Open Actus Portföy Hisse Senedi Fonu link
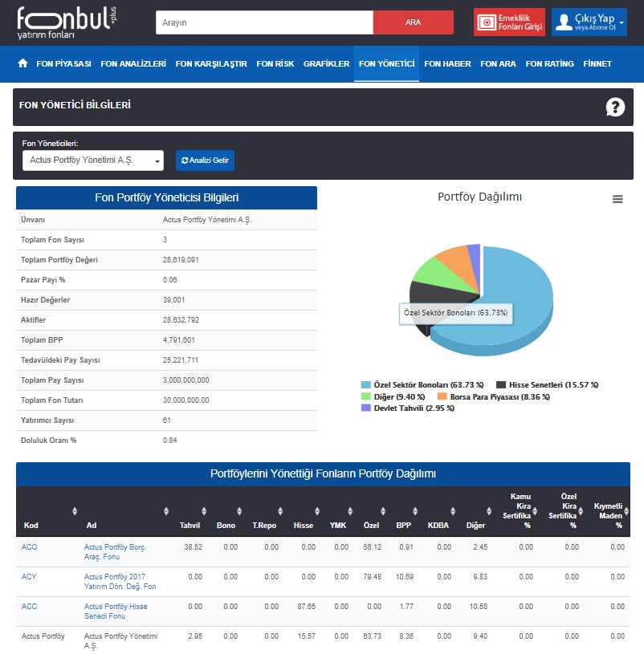 click(x=116, y=611)
